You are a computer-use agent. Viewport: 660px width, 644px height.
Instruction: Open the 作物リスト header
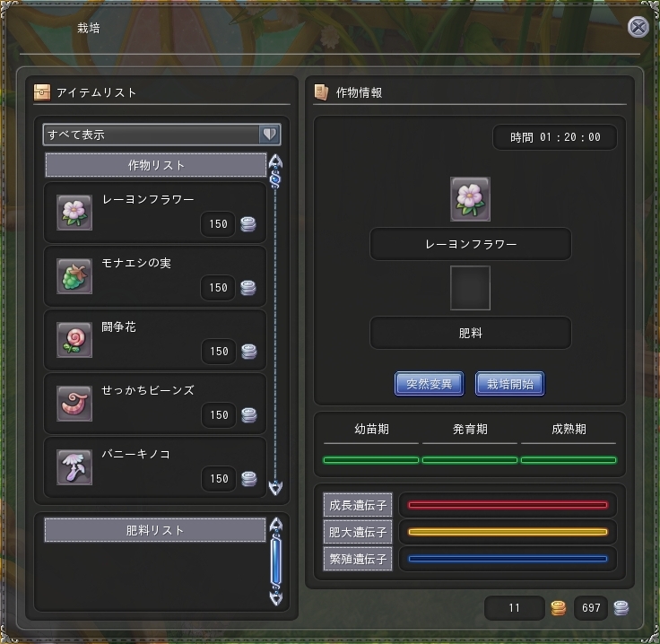(156, 165)
